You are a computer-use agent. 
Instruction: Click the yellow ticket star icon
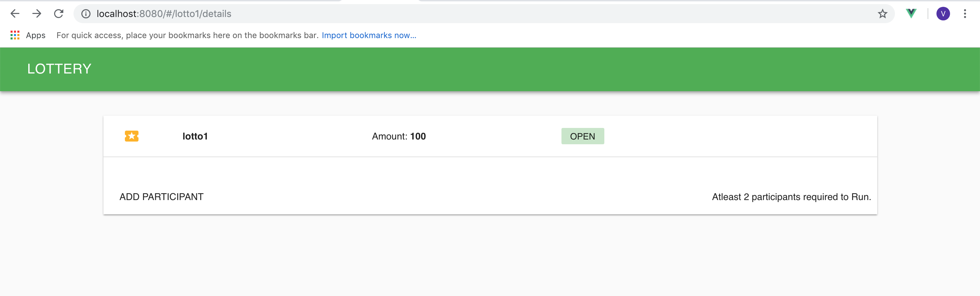[x=132, y=136]
